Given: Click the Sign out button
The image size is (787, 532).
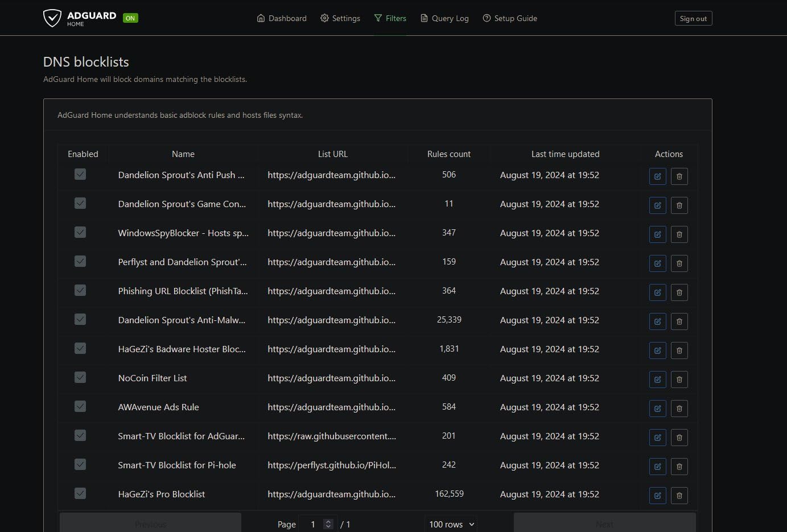Looking at the screenshot, I should 693,18.
